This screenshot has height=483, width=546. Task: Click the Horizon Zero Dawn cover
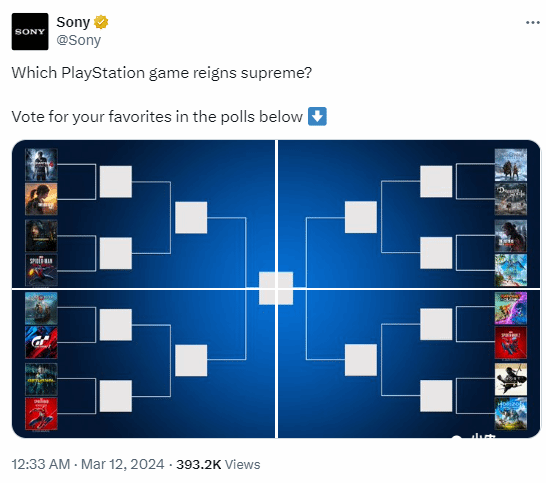(511, 413)
